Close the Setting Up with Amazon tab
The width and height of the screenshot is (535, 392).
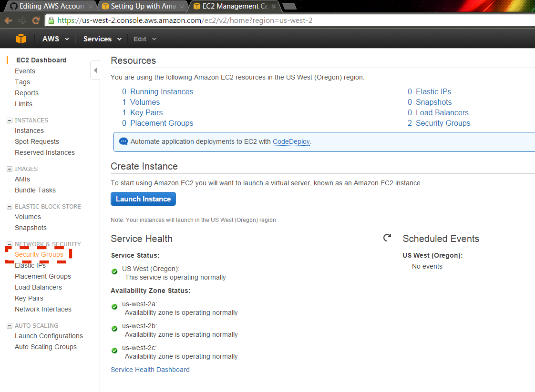click(182, 7)
